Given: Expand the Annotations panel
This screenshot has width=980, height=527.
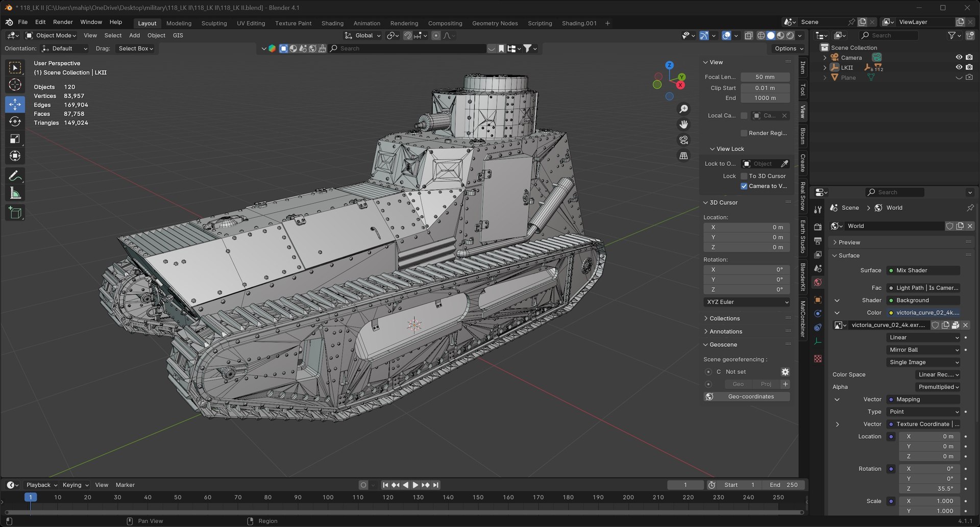Looking at the screenshot, I should pyautogui.click(x=725, y=332).
